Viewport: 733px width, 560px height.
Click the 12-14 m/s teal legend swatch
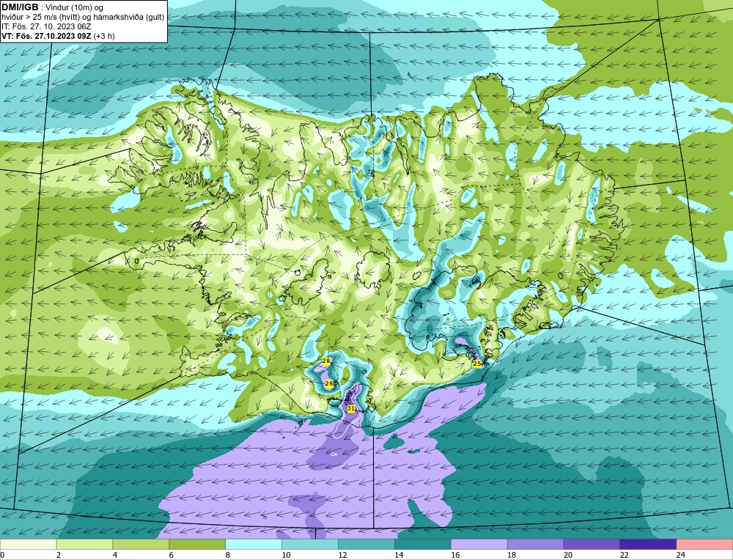click(366, 545)
